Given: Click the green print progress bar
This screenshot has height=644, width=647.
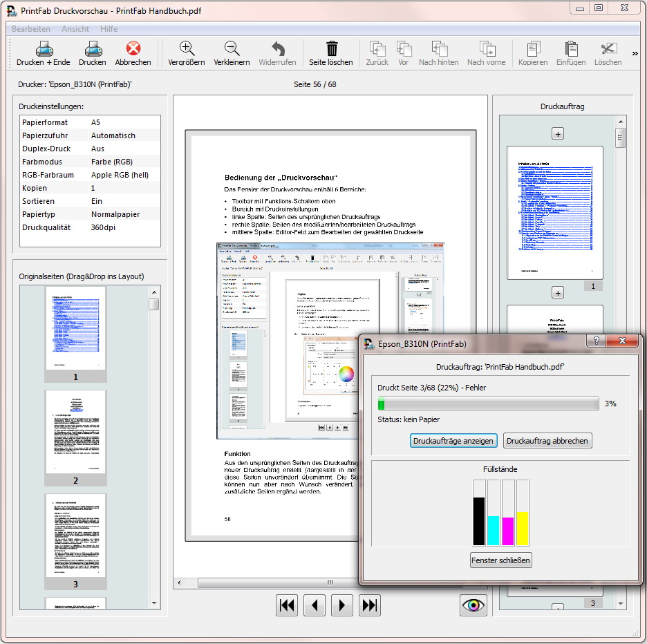Looking at the screenshot, I should point(488,404).
